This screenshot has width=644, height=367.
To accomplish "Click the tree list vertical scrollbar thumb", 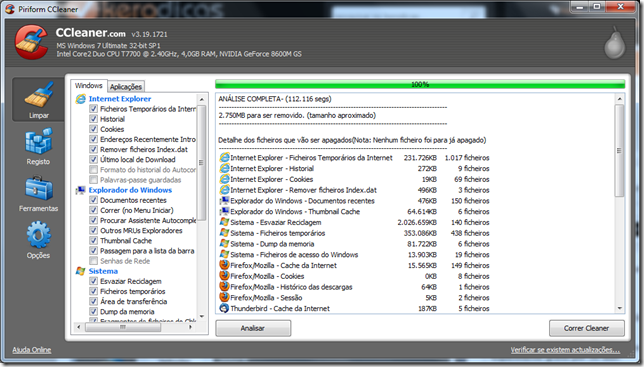I will tap(202, 163).
